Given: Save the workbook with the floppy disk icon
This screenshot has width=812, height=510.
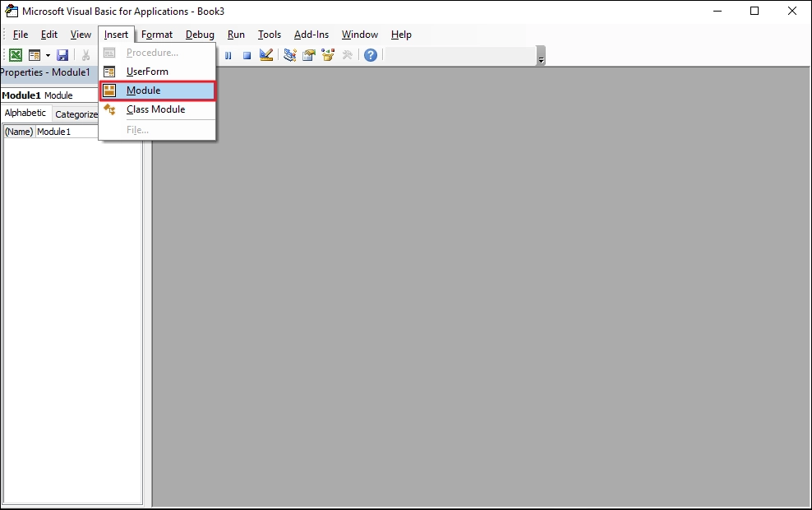Looking at the screenshot, I should (62, 55).
